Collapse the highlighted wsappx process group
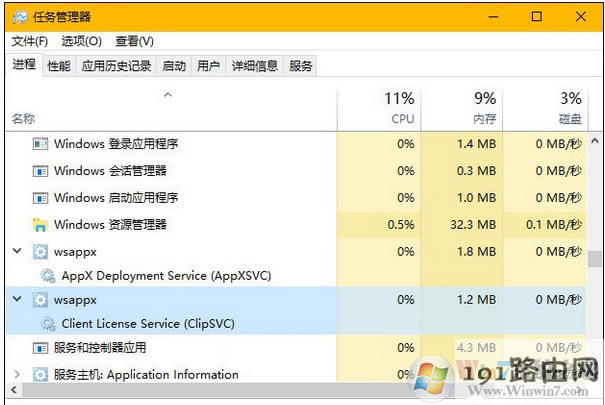The height and width of the screenshot is (405, 605). tap(16, 299)
